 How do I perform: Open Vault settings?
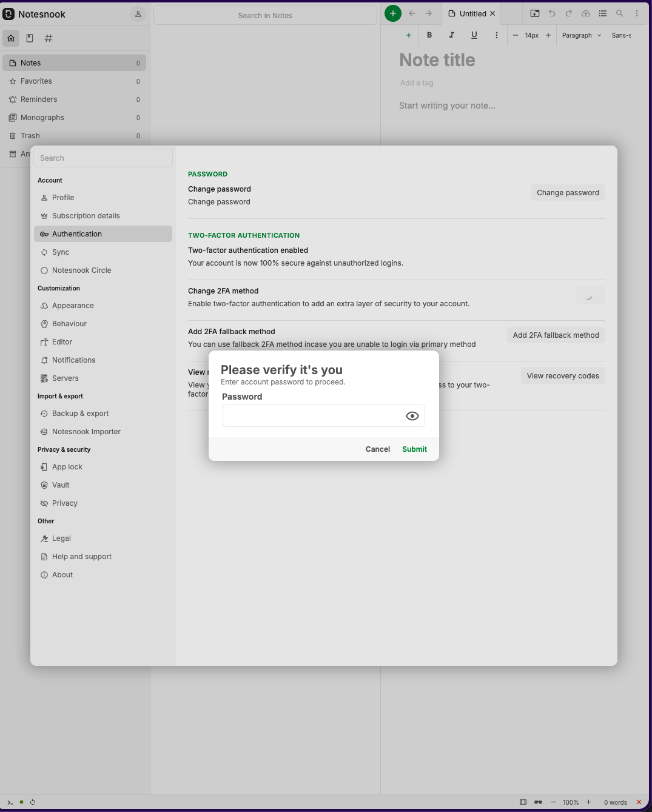pos(103,485)
